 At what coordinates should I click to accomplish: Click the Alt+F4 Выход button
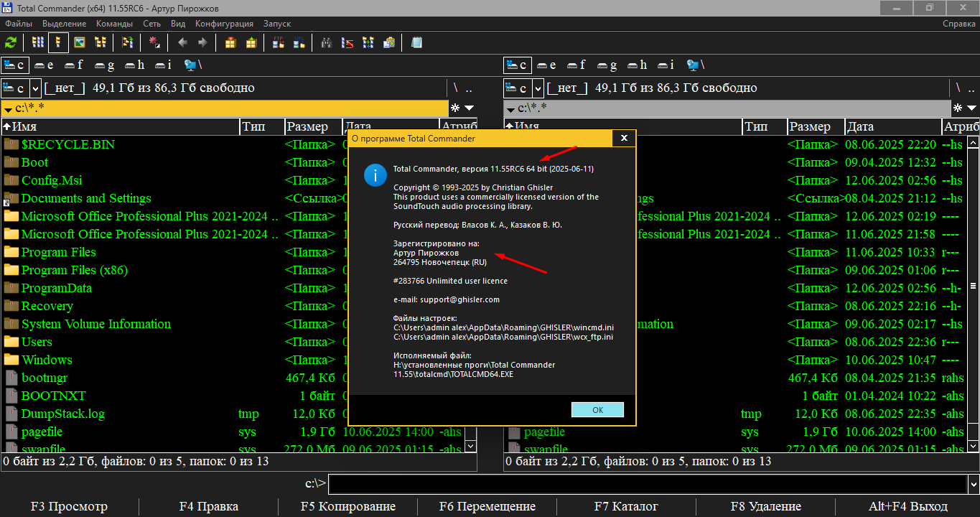click(x=907, y=506)
